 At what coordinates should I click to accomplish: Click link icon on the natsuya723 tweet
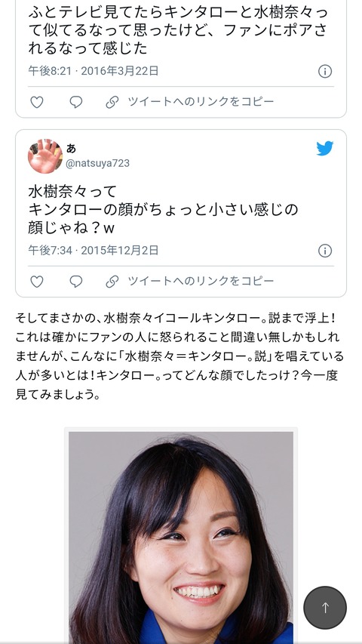[112, 282]
